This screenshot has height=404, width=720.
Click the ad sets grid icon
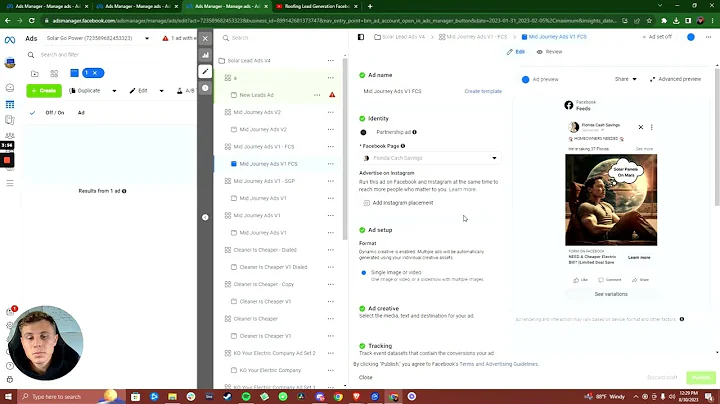[54, 73]
